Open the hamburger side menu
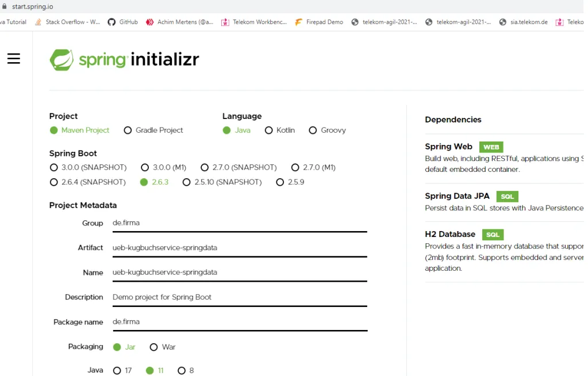The image size is (588, 376). coord(13,59)
